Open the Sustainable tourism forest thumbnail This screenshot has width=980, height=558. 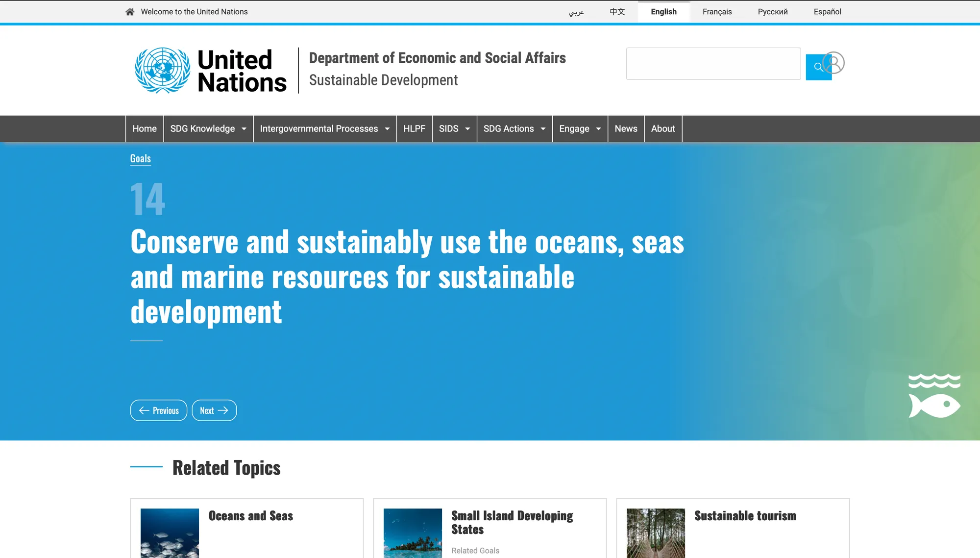coord(656,533)
